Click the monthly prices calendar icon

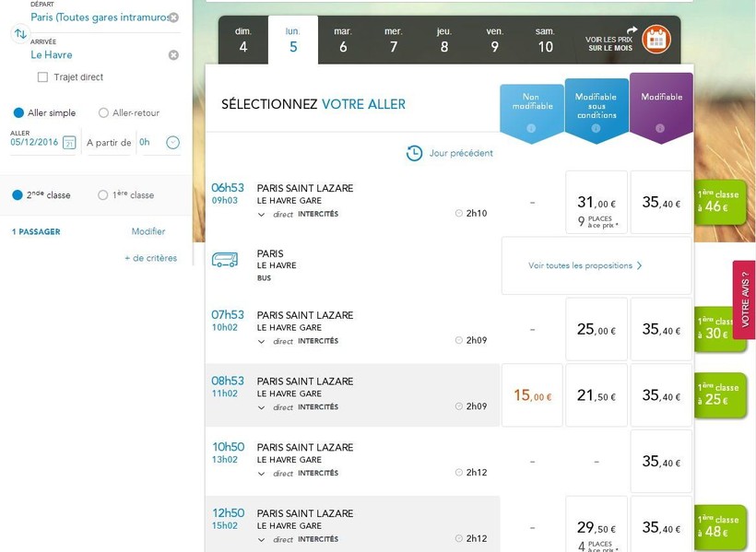coord(656,40)
